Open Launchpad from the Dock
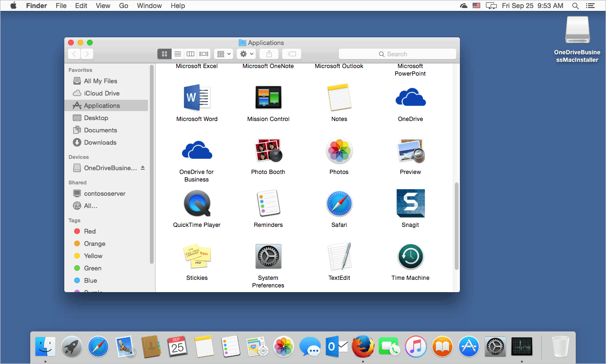 point(72,347)
